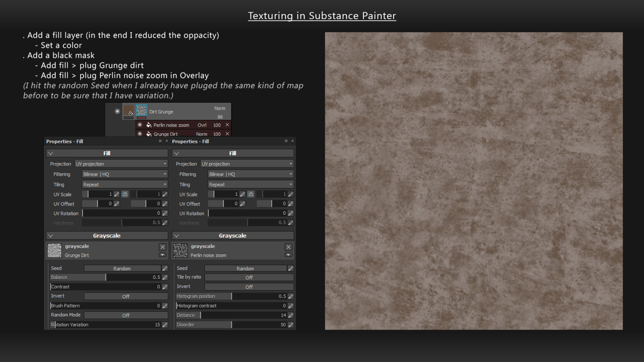The height and width of the screenshot is (362, 644).
Task: Toggle Invert Off in the Perlin noise zoom panel
Action: coord(249,287)
